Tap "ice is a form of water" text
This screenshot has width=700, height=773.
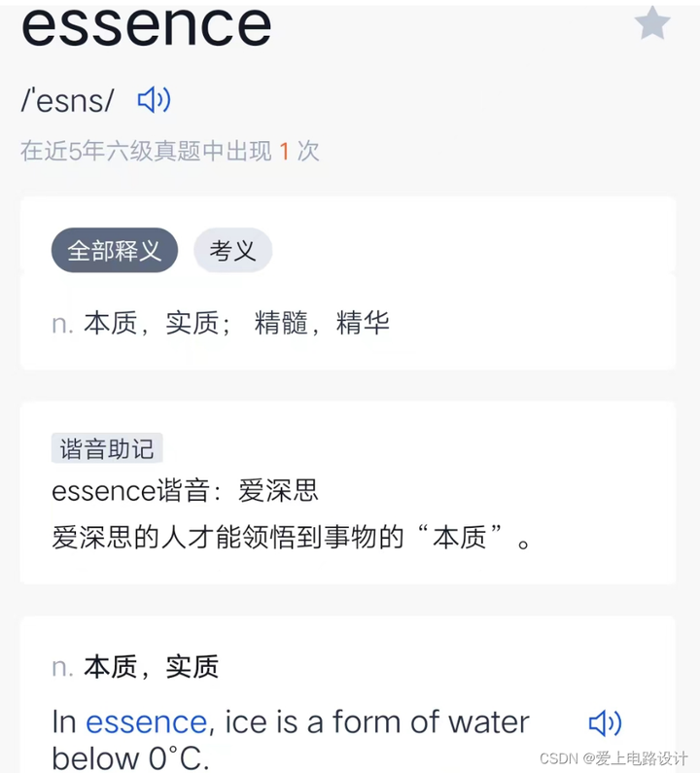(377, 722)
